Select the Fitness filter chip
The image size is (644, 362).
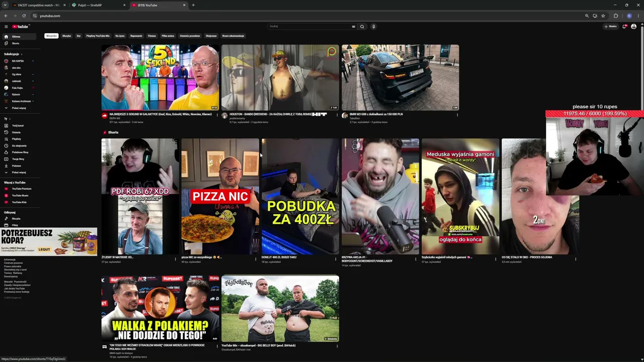(x=152, y=36)
